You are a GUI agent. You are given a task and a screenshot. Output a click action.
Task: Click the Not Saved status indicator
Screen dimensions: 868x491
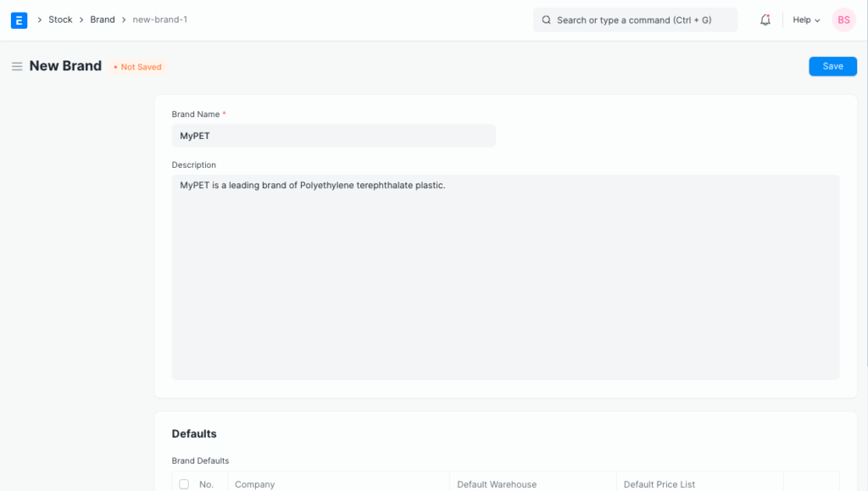(137, 67)
